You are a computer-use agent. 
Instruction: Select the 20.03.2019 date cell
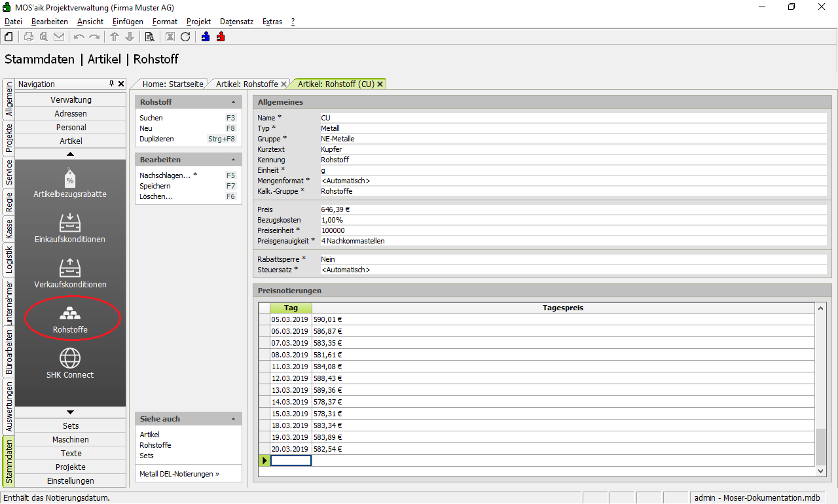coord(291,449)
